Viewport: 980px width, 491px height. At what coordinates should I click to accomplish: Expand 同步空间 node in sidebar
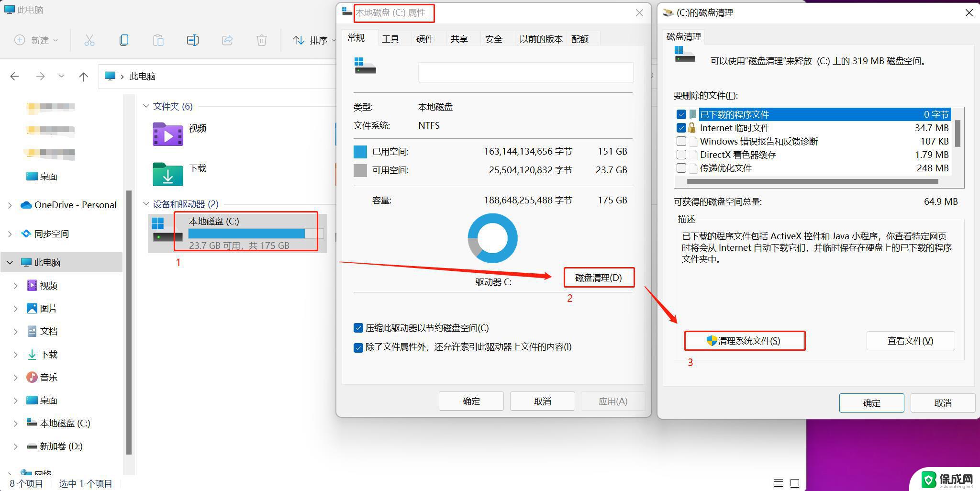10,234
